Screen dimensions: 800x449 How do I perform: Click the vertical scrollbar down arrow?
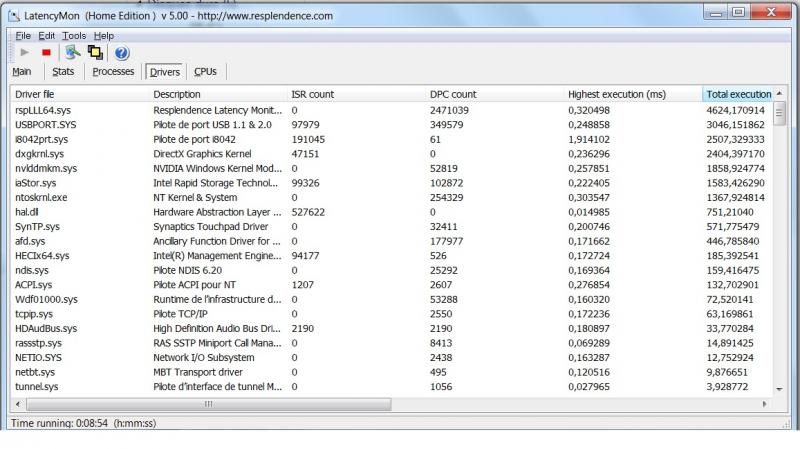pos(779,389)
